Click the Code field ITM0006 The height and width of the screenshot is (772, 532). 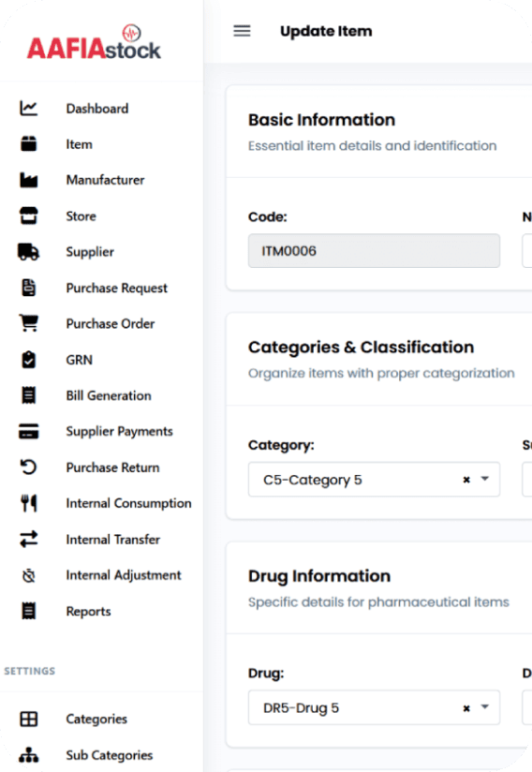pyautogui.click(x=374, y=251)
